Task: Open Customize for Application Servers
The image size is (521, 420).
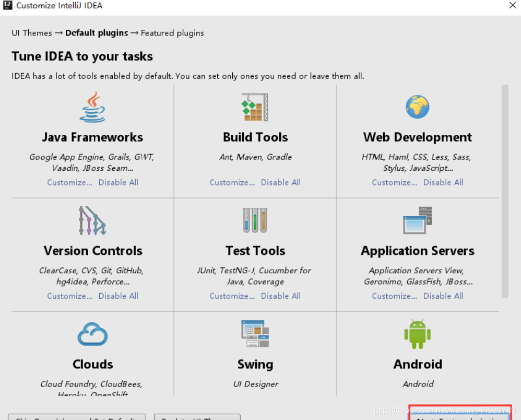Action: click(395, 296)
